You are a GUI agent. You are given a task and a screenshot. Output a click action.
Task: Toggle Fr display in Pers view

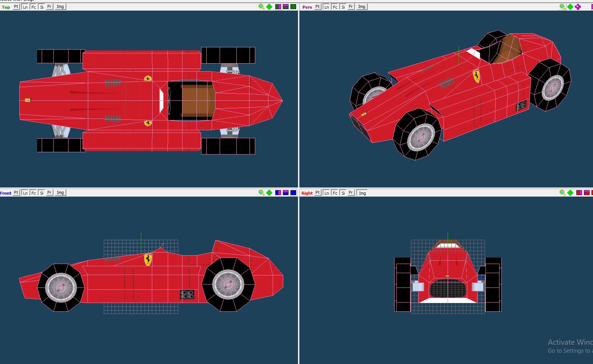coord(351,7)
